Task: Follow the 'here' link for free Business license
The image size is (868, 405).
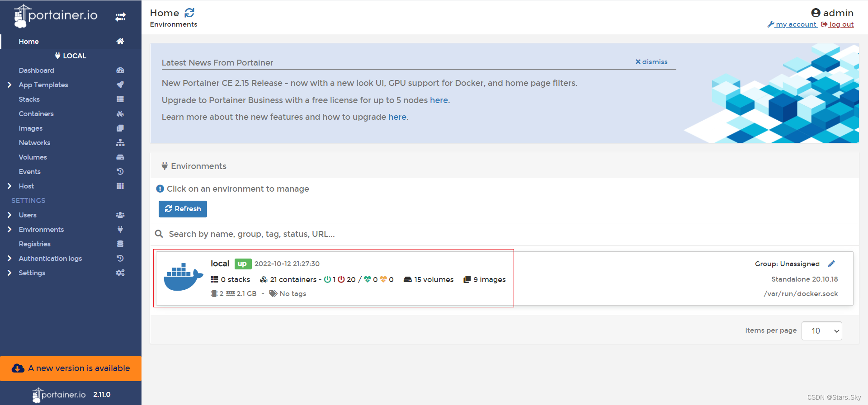Action: coord(439,100)
